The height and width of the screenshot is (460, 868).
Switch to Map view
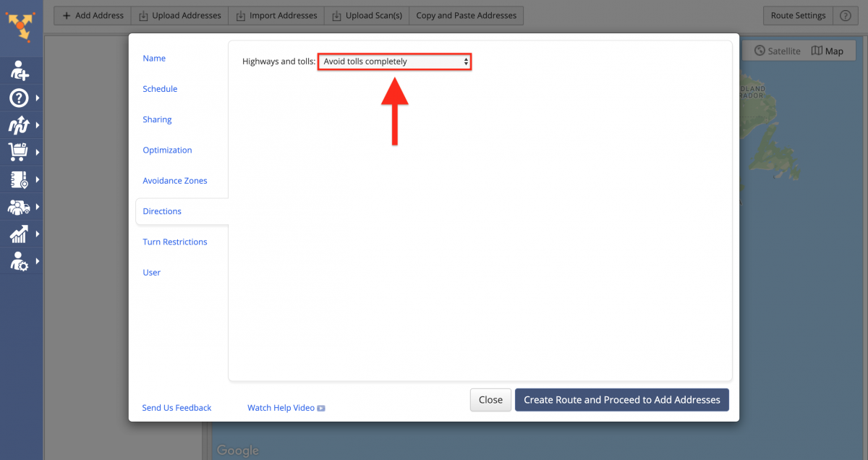click(828, 51)
